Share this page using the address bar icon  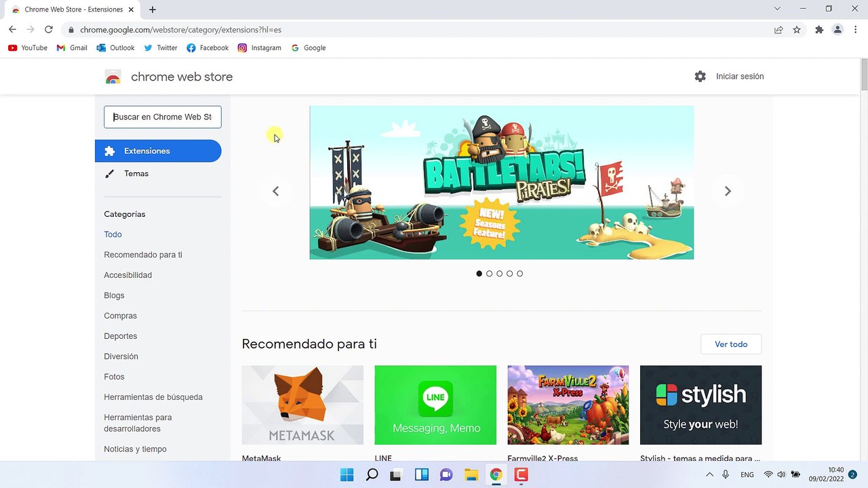778,30
